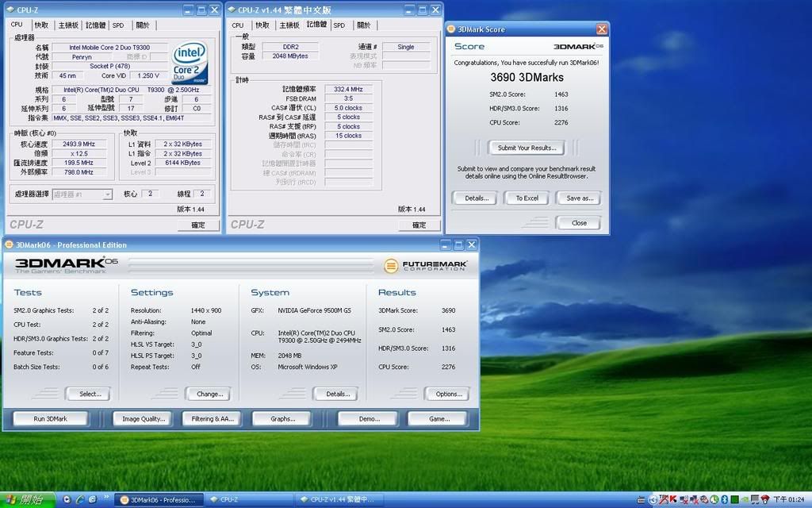Click the Intel Core 2 Duo logo
This screenshot has width=812, height=508.
[190, 63]
